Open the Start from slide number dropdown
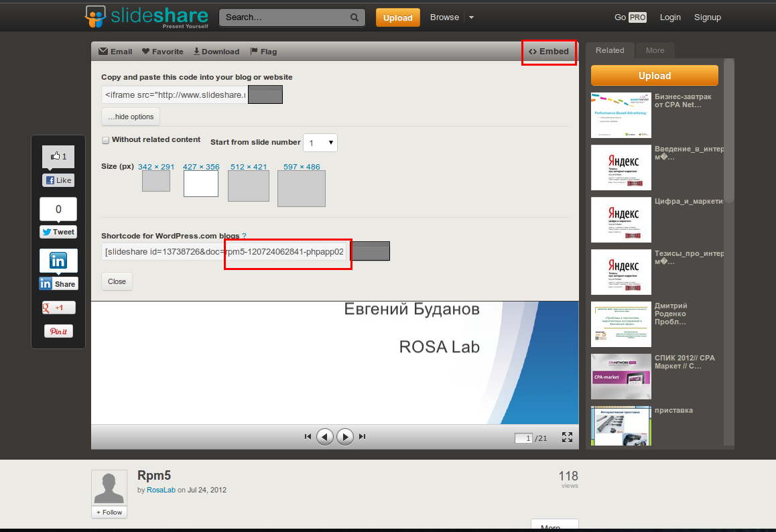 pos(320,143)
